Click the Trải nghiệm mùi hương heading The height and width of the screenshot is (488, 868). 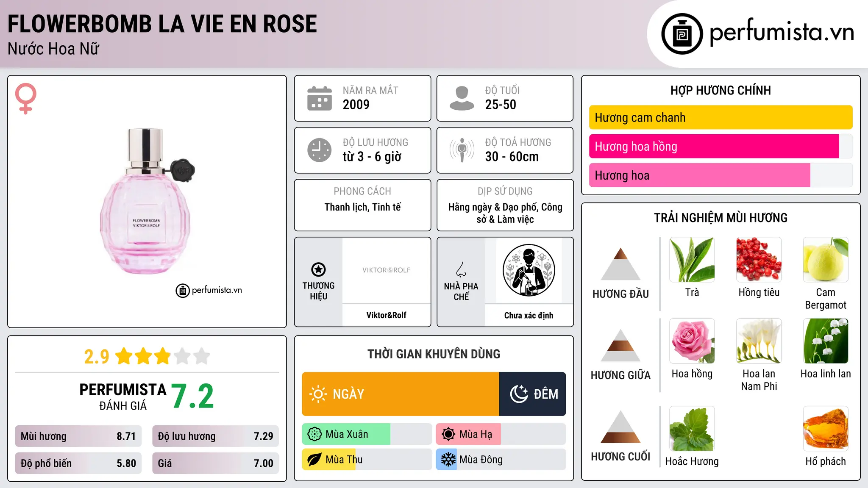[721, 218]
